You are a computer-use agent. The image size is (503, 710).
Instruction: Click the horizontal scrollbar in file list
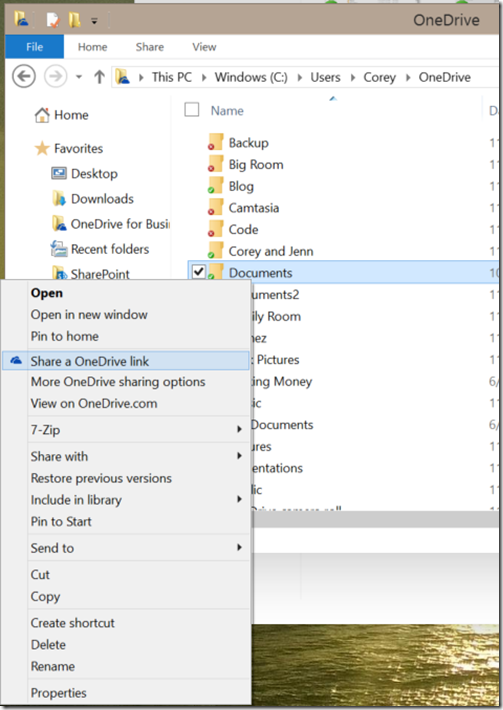[375, 519]
